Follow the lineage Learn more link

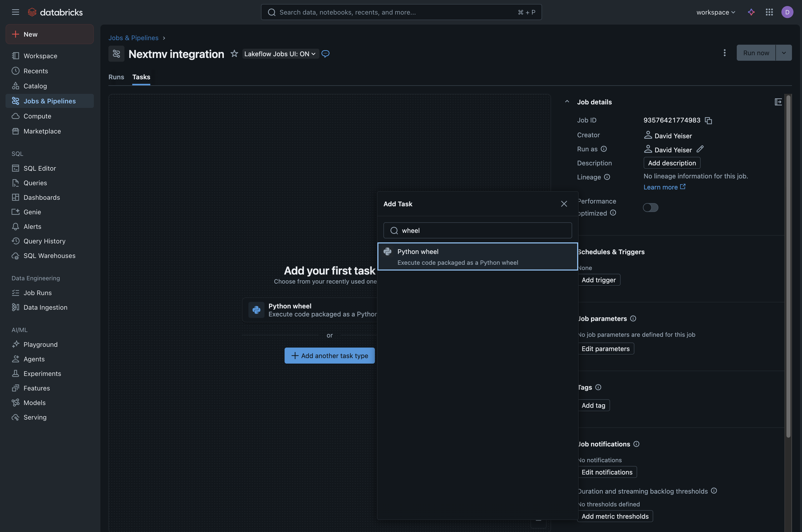pos(660,187)
